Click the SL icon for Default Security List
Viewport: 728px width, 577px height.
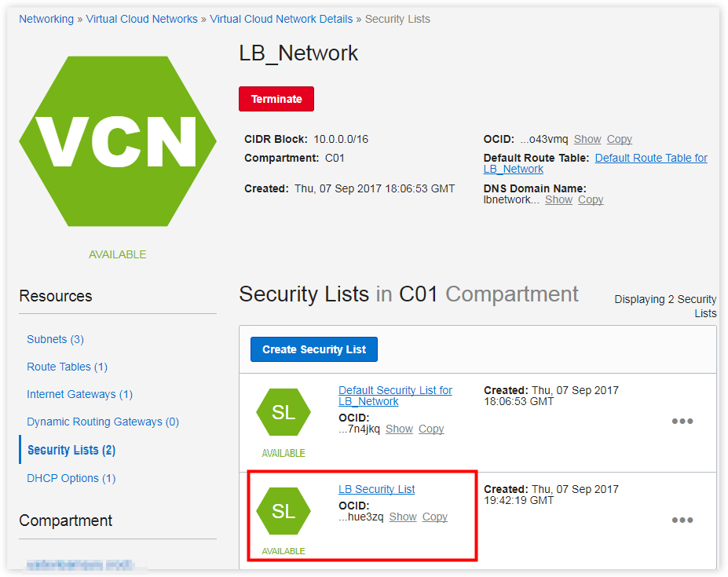point(283,412)
